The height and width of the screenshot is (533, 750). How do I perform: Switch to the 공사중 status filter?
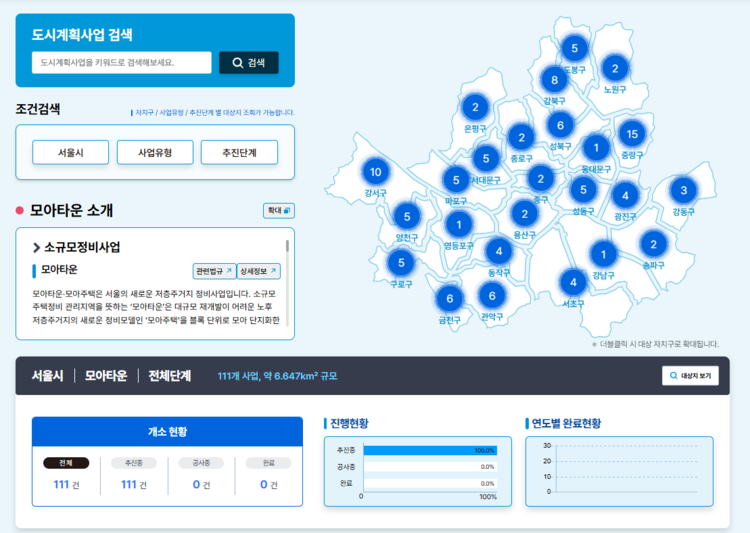pos(200,463)
